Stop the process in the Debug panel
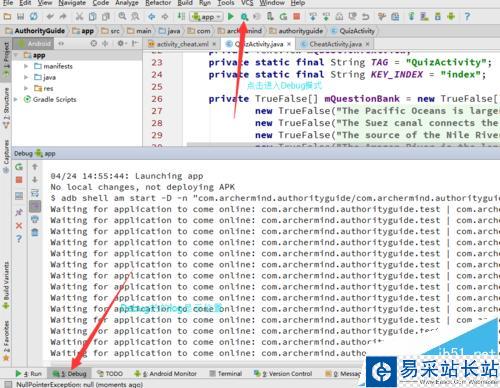 coord(19,180)
